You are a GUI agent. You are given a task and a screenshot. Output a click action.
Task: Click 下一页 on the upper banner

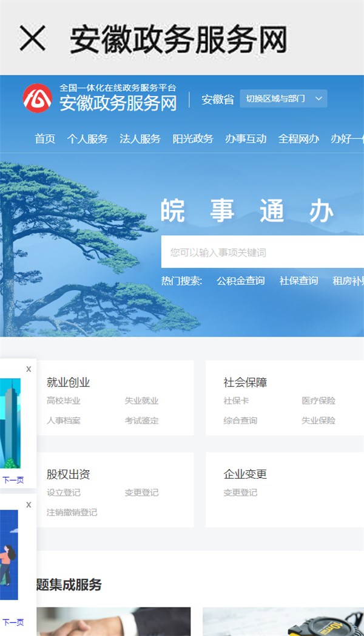(x=13, y=480)
